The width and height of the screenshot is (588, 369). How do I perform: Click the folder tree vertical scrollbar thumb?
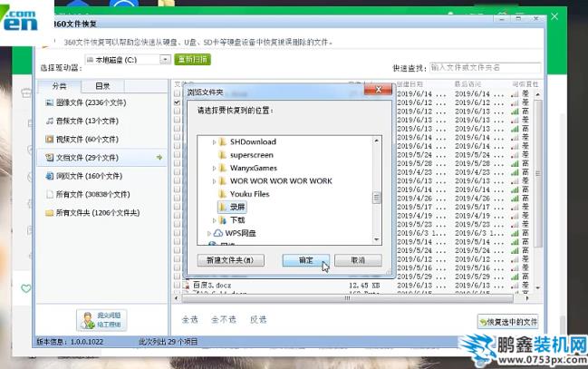point(377,198)
